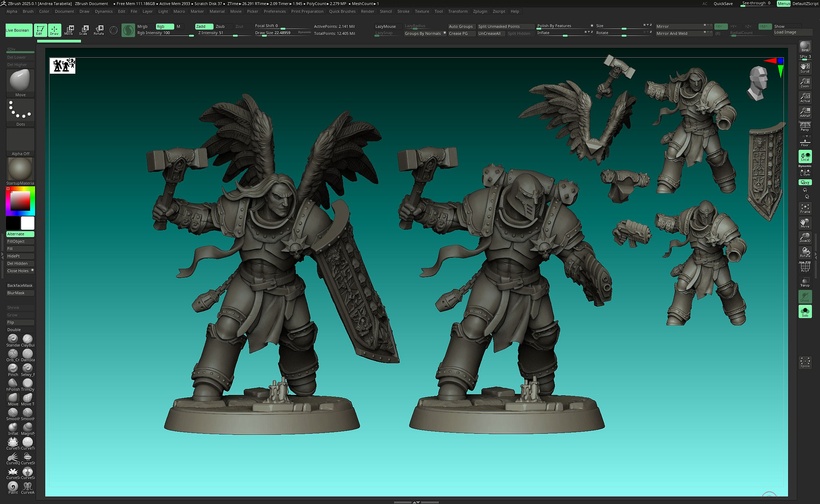This screenshot has height=504, width=820.
Task: Click the Gizmo 3D circle icon
Action: [113, 30]
